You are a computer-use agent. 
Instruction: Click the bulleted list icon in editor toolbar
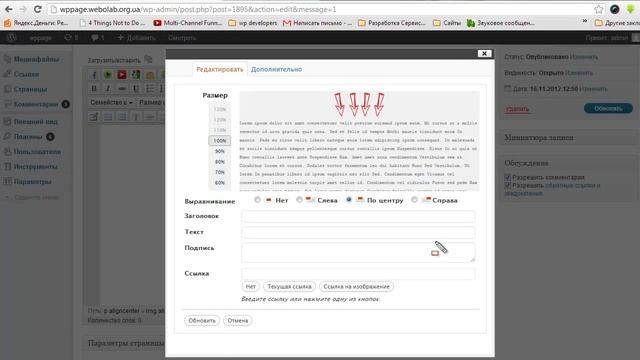(150, 88)
